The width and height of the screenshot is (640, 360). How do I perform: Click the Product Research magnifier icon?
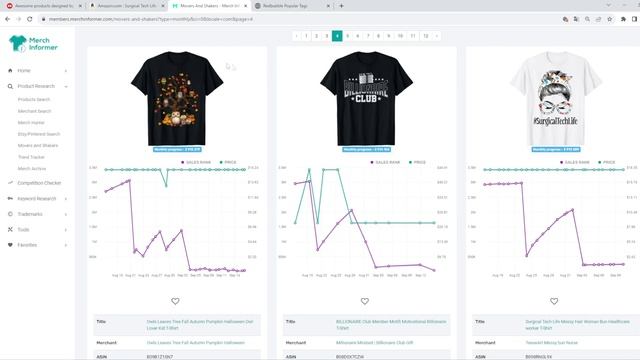coord(10,86)
